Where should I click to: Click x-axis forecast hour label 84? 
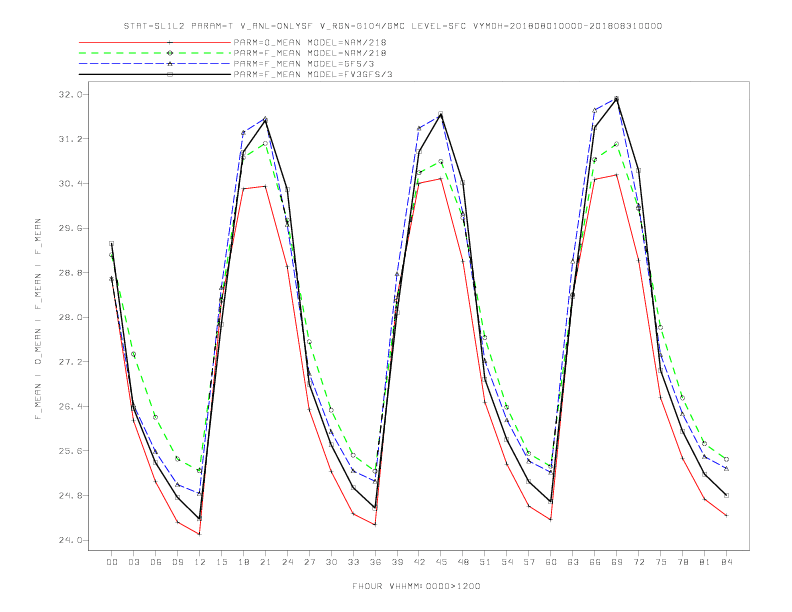[x=726, y=562]
